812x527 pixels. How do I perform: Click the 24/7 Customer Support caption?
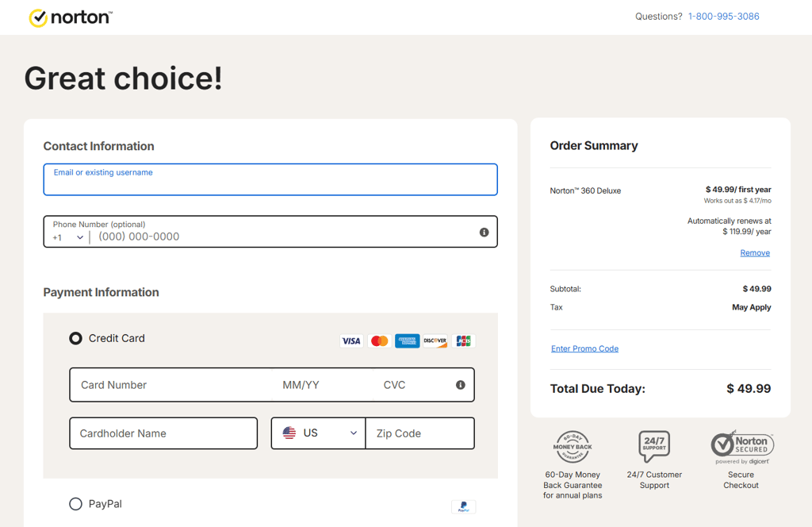tap(654, 480)
